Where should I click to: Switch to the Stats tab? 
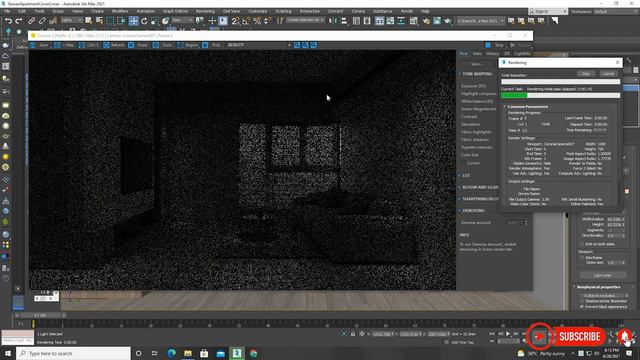pyautogui.click(x=477, y=53)
